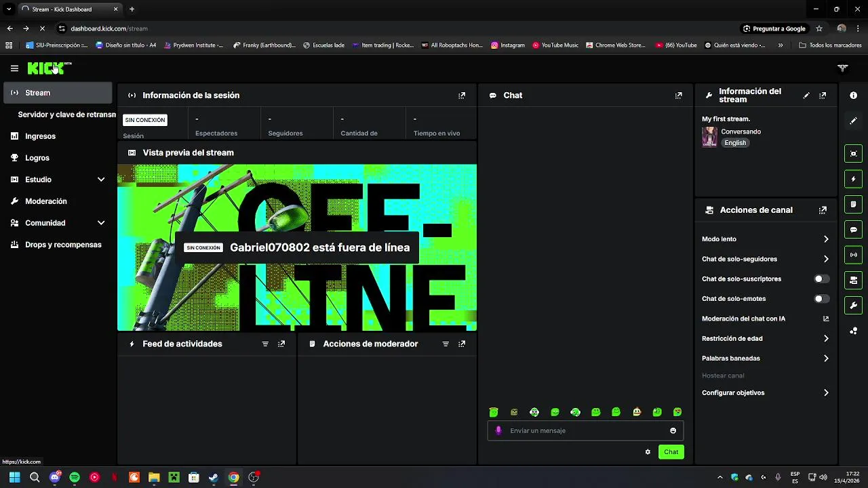
Task: Select Stream in the sidebar
Action: pyautogui.click(x=58, y=93)
